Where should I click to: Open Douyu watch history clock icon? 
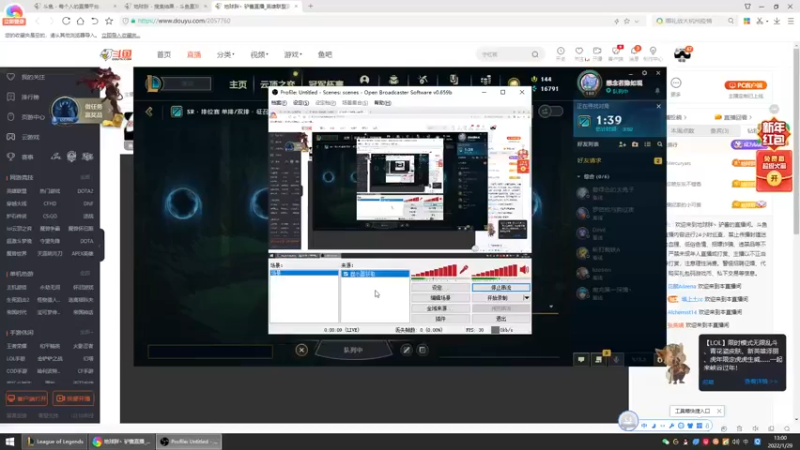click(561, 51)
